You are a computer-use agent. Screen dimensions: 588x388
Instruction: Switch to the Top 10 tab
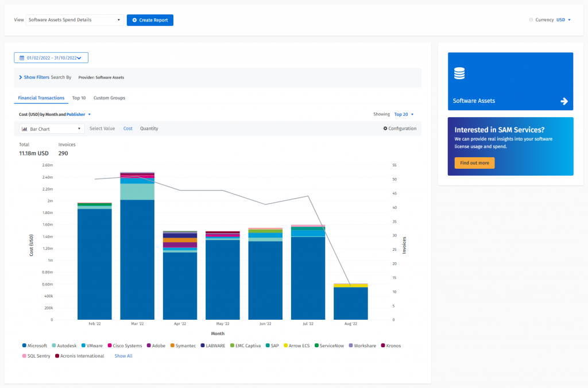pos(79,98)
